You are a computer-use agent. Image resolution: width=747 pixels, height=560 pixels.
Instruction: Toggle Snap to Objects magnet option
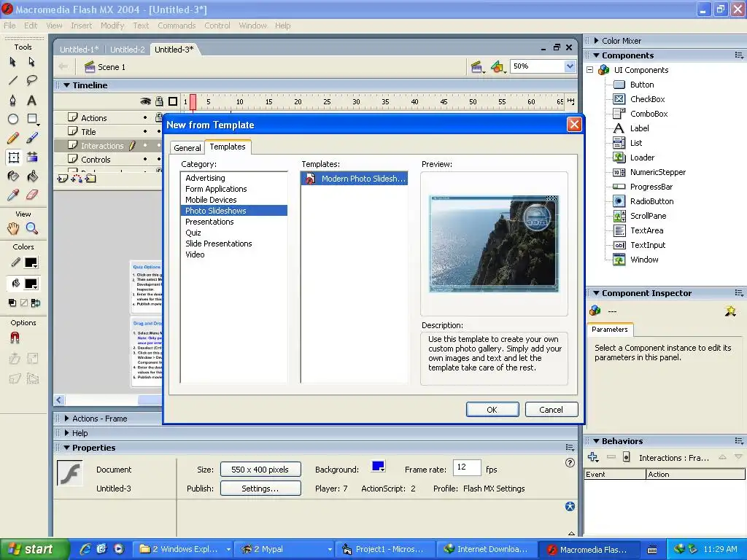point(15,338)
